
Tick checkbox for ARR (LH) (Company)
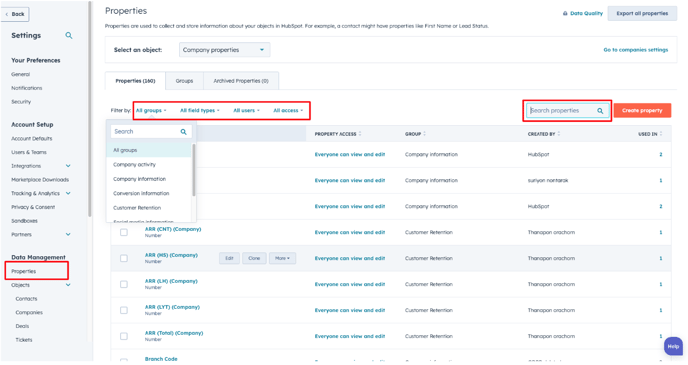[x=124, y=284]
